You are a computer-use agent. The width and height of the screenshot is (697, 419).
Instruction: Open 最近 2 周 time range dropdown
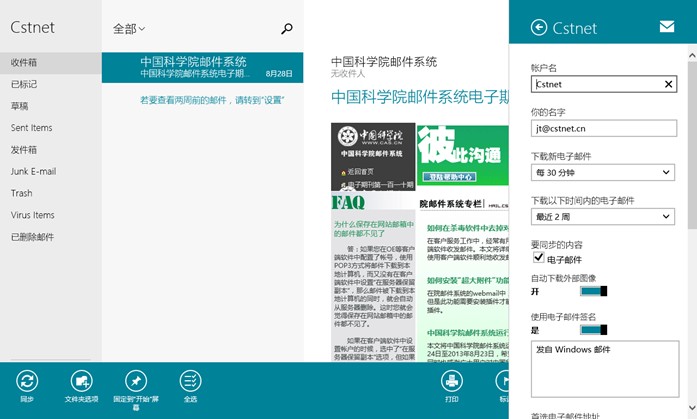click(x=603, y=216)
